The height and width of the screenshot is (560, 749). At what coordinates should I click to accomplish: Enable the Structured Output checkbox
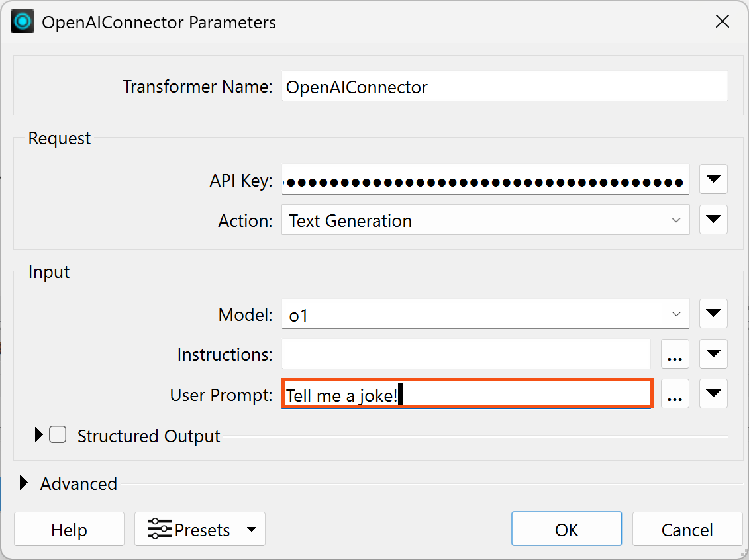click(x=58, y=434)
